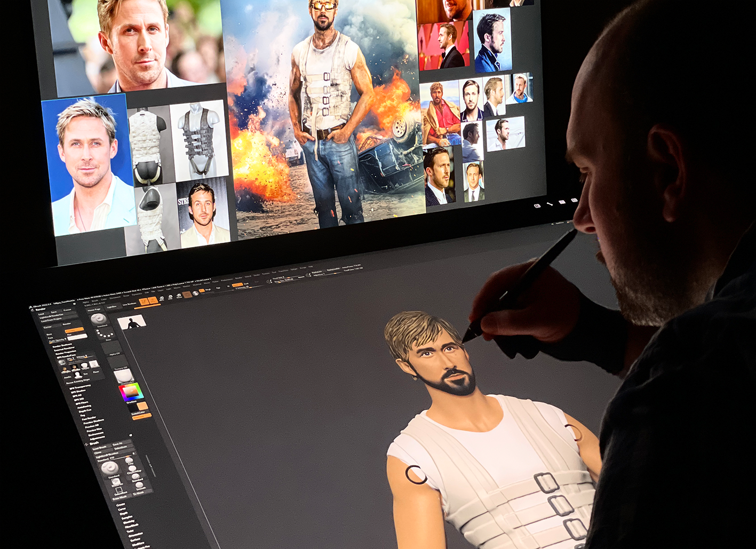This screenshot has width=756, height=549.
Task: Enable the Rgb channel button
Action: click(218, 288)
